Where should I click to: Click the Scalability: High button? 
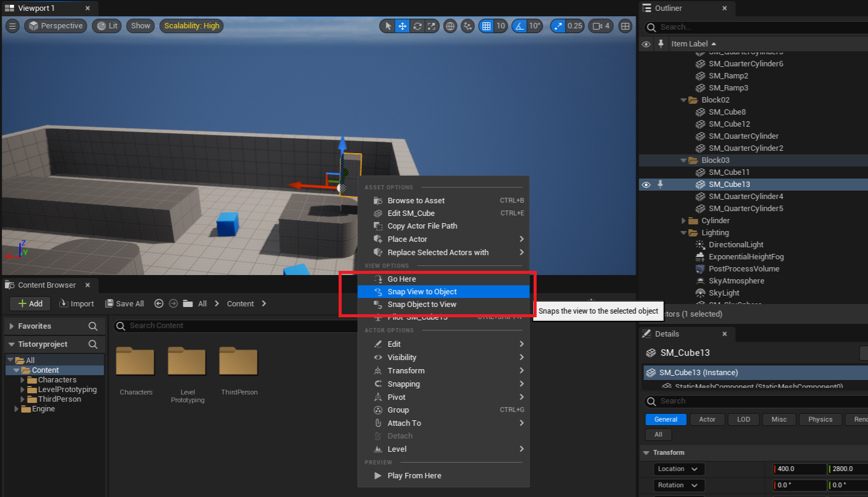[x=192, y=26]
